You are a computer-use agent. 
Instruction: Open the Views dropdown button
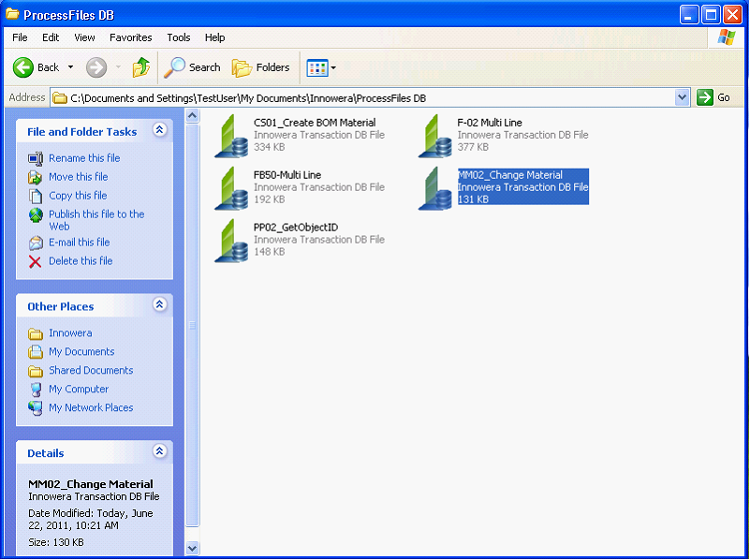pyautogui.click(x=321, y=67)
